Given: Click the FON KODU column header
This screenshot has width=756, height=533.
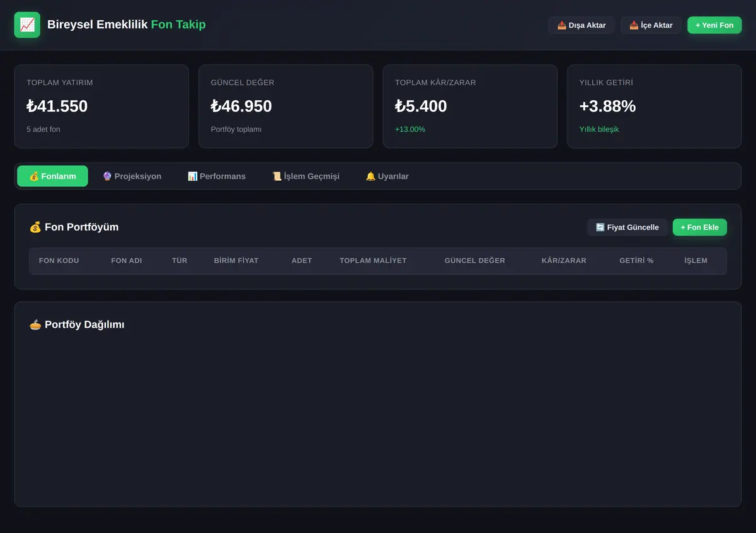Looking at the screenshot, I should 59,260.
